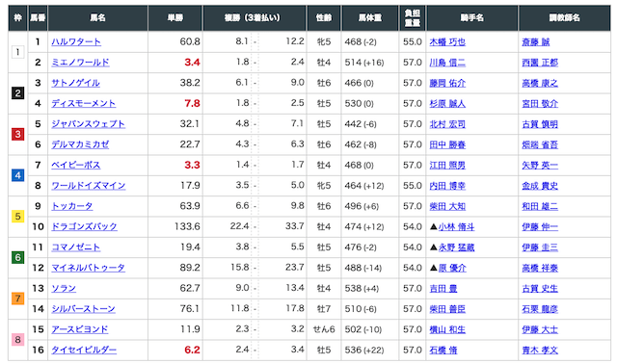Open horse シルバーストーン link
The width and height of the screenshot is (617, 364).
click(84, 308)
